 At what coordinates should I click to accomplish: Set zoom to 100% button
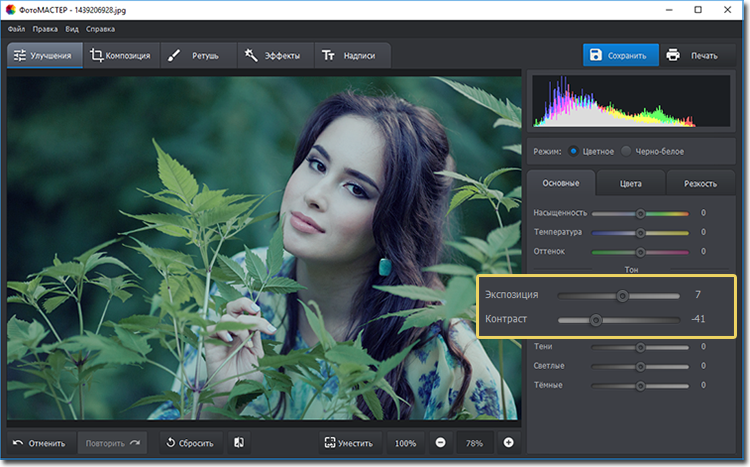point(405,443)
